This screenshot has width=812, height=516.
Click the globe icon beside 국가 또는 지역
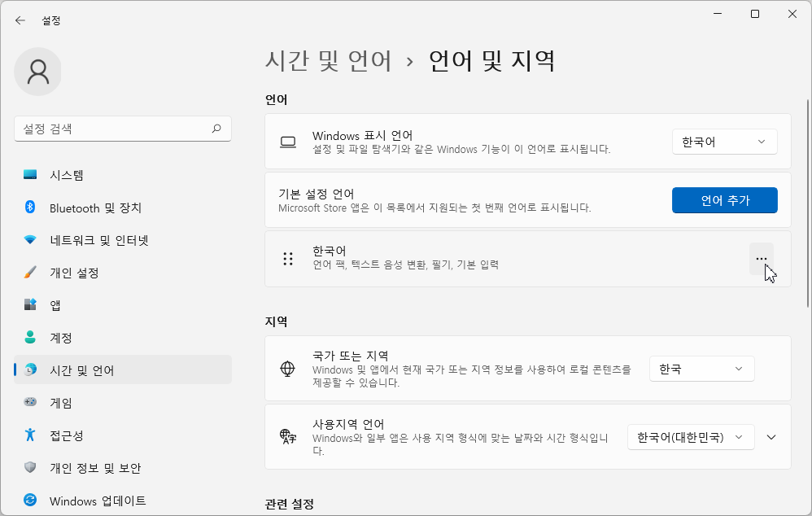pos(287,369)
